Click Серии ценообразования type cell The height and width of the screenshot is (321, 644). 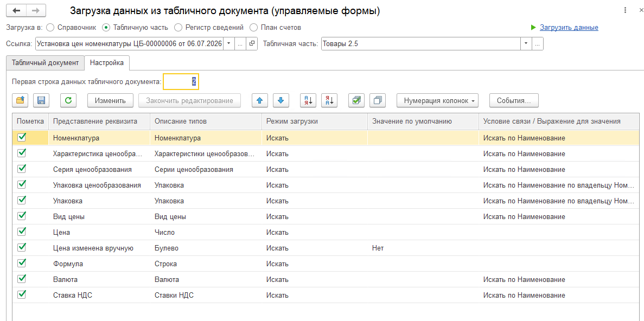coord(206,170)
